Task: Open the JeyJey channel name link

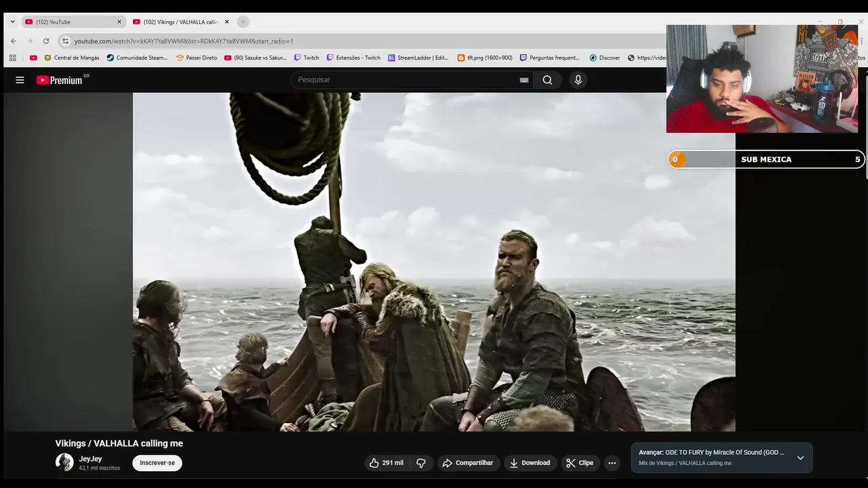Action: pyautogui.click(x=90, y=459)
